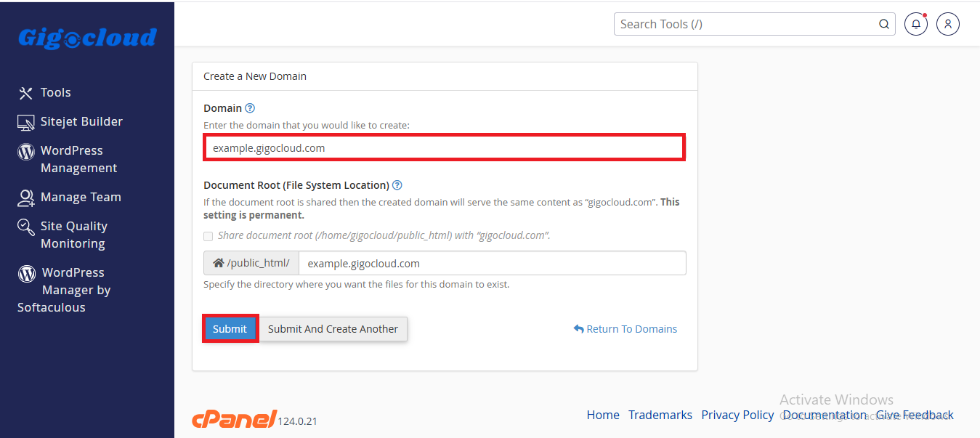Click the Tools wrench icon in sidebar
980x438 pixels.
coord(26,93)
